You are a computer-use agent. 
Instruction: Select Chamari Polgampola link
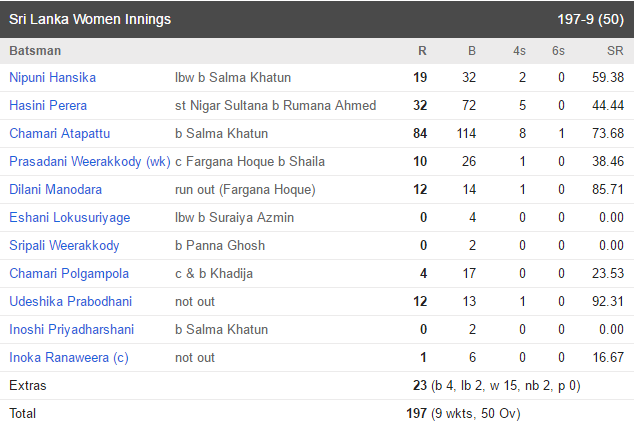coord(69,273)
